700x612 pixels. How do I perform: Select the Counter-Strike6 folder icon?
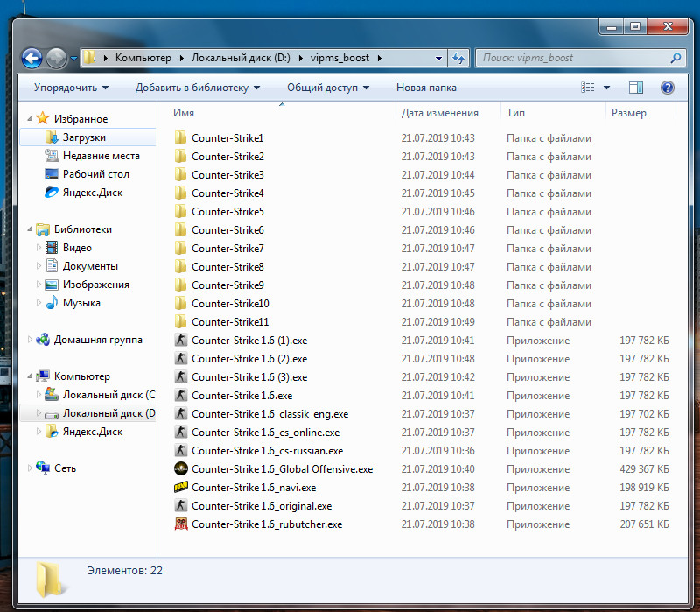click(180, 229)
